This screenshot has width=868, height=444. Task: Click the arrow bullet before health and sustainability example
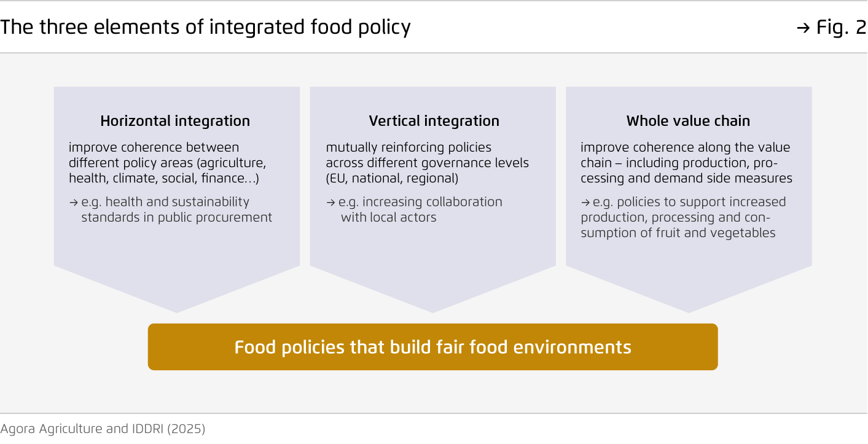(73, 202)
